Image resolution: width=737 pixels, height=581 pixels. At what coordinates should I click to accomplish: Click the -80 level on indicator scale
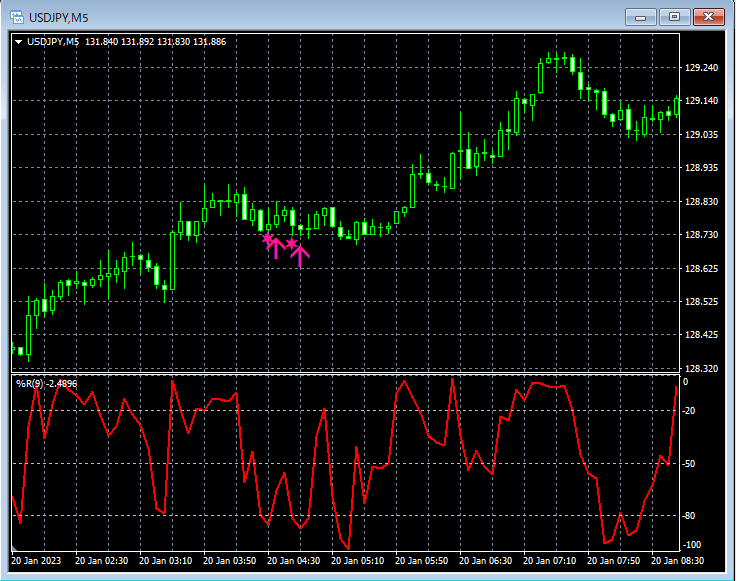(689, 516)
